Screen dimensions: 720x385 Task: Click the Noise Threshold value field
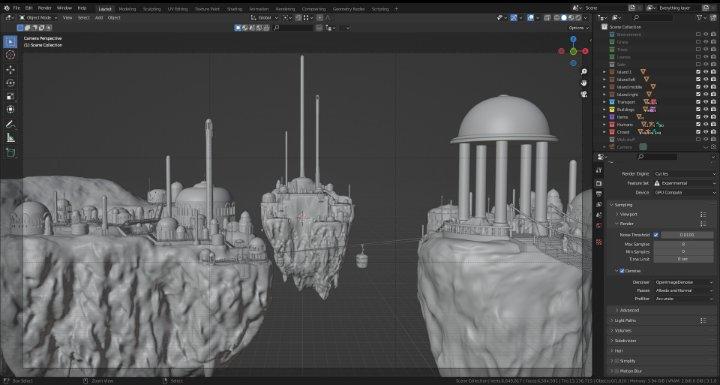[x=687, y=235]
